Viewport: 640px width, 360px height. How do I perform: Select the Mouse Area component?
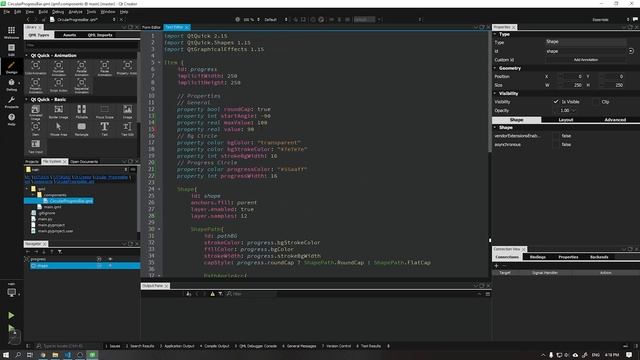(58, 129)
